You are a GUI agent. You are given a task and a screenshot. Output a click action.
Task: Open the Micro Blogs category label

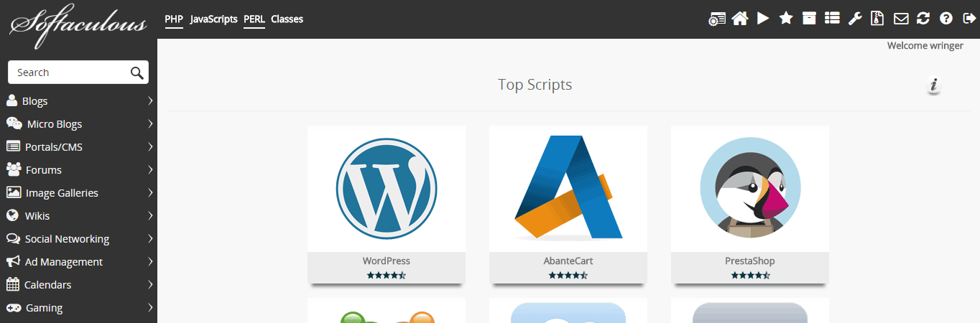[55, 124]
